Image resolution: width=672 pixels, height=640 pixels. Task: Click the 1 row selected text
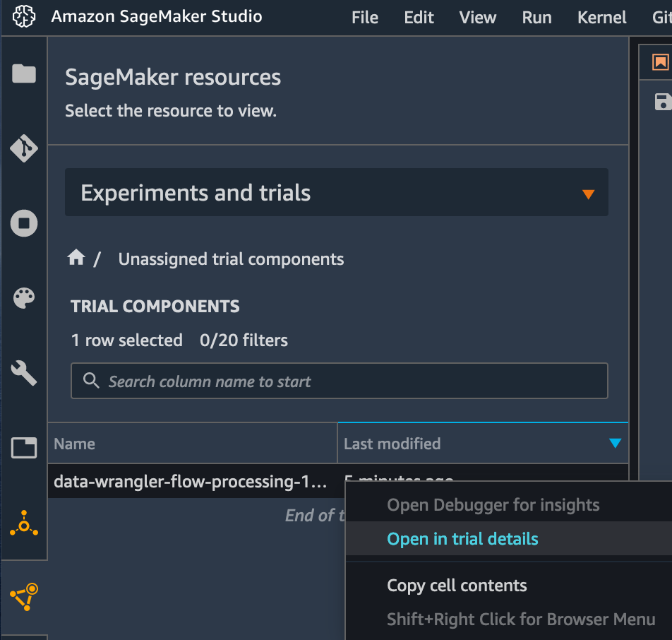click(127, 340)
